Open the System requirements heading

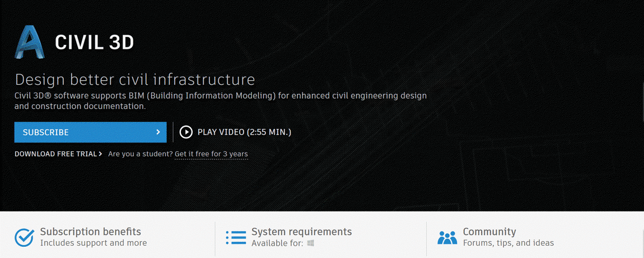(x=301, y=232)
